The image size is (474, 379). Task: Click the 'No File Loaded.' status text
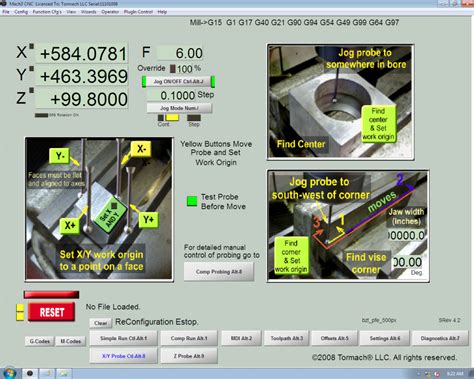[x=113, y=307]
